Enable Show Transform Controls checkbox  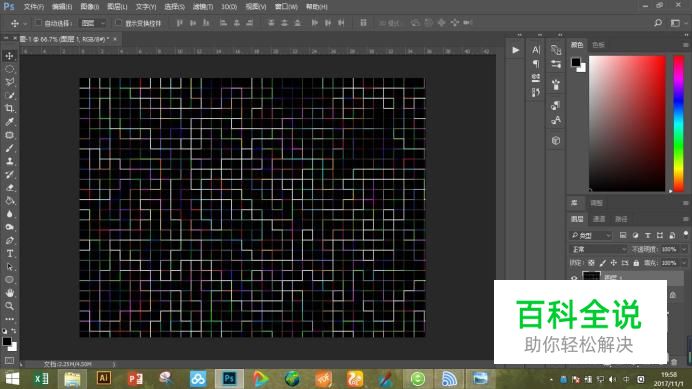click(118, 23)
